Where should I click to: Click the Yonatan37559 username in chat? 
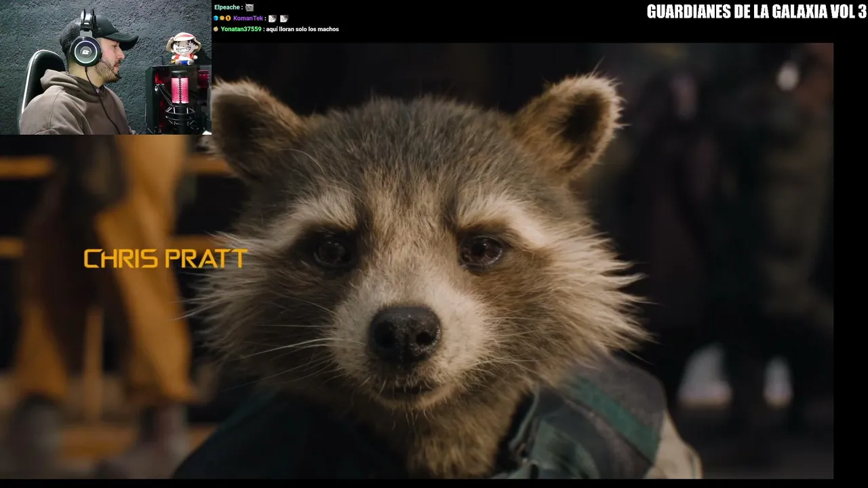[x=241, y=29]
